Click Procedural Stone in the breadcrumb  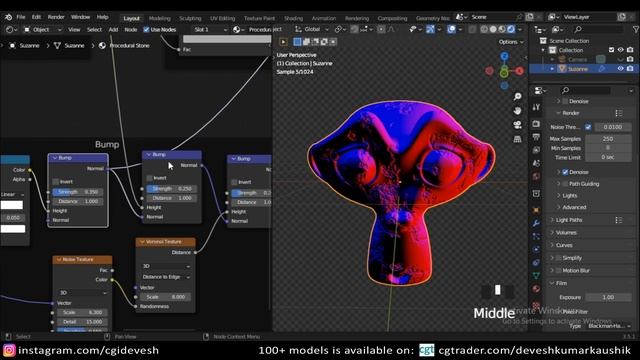tap(129, 45)
